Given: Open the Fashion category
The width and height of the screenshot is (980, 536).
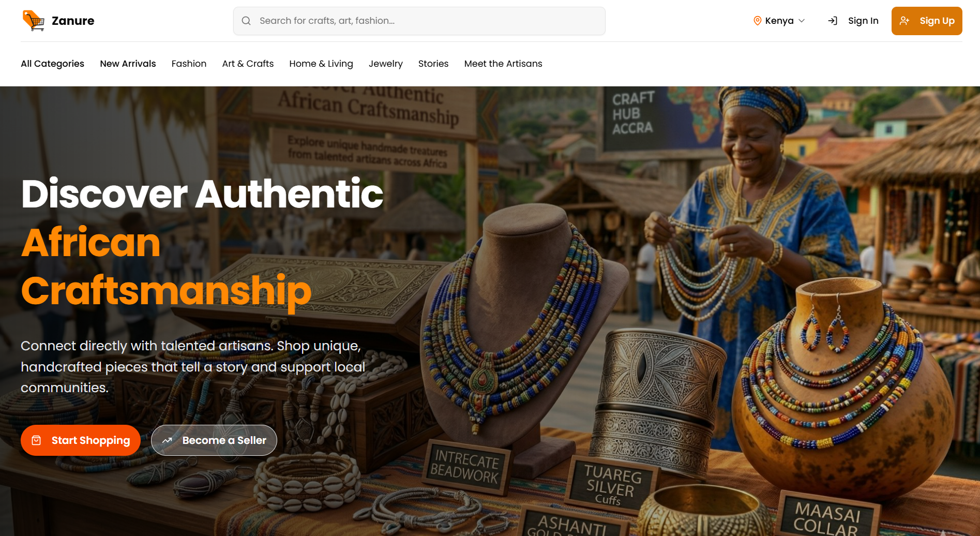Looking at the screenshot, I should 189,64.
